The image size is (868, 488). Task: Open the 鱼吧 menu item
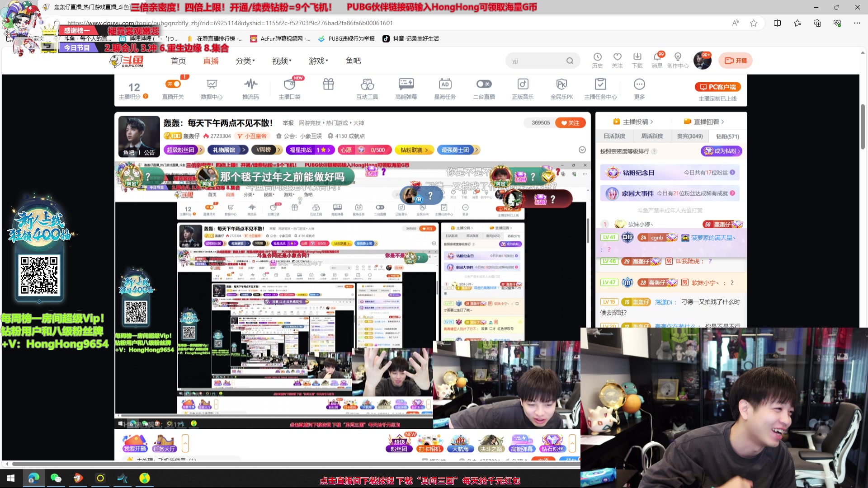353,61
